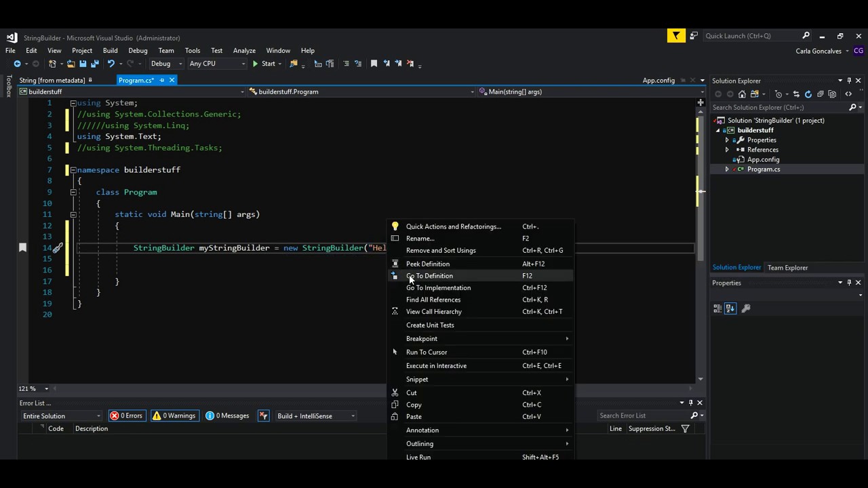This screenshot has height=488, width=868.
Task: Toggle the 0 Errors filter button
Action: pos(127,415)
